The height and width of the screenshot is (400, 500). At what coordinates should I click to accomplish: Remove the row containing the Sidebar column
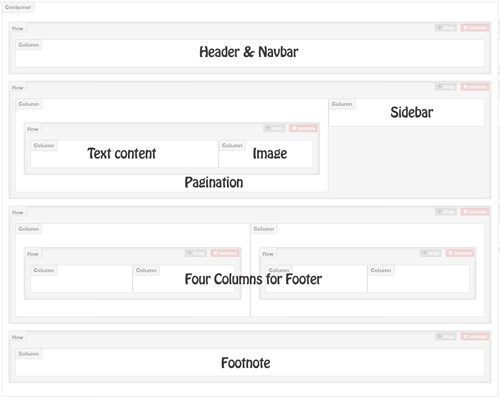(475, 87)
